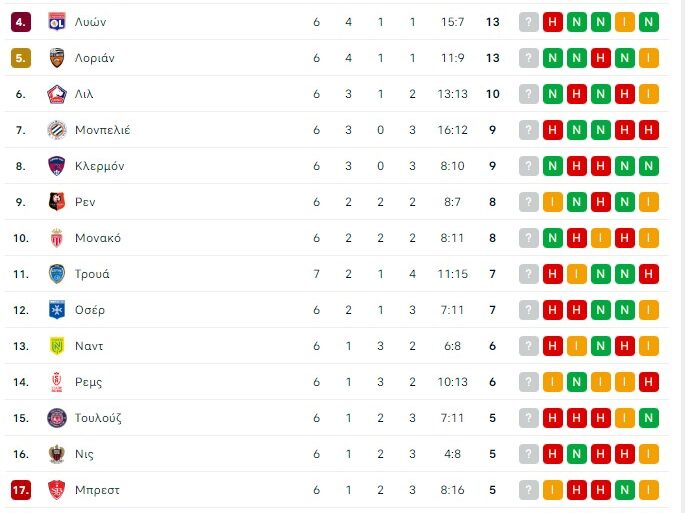685x513 pixels.
Task: Click the orange I form badge for Λυών
Action: 625,22
